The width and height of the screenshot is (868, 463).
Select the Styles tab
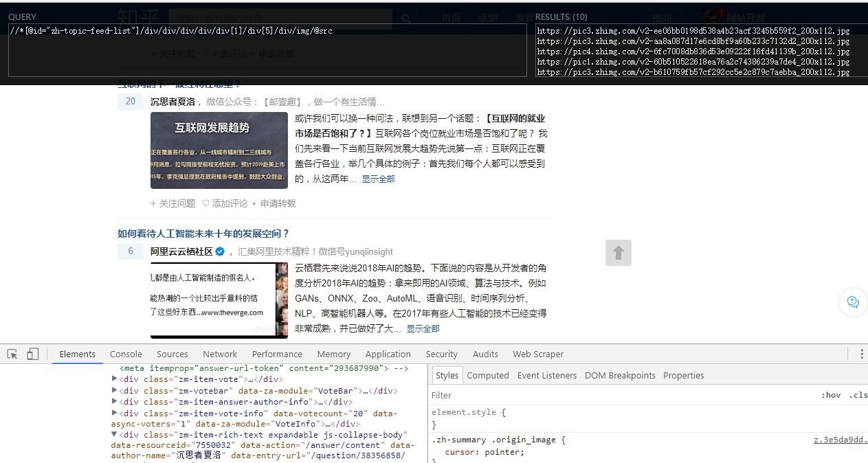(x=447, y=375)
